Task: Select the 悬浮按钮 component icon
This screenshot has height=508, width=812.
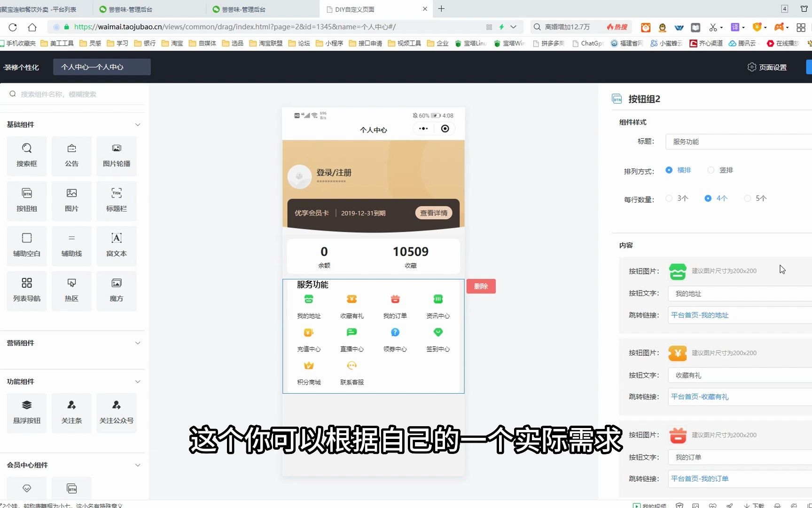Action: coord(27,412)
